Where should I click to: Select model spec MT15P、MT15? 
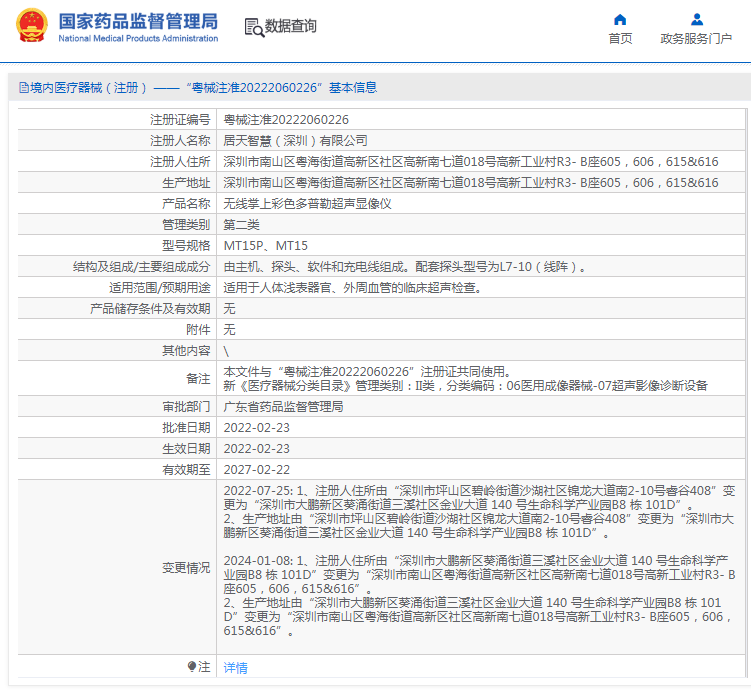pyautogui.click(x=265, y=246)
